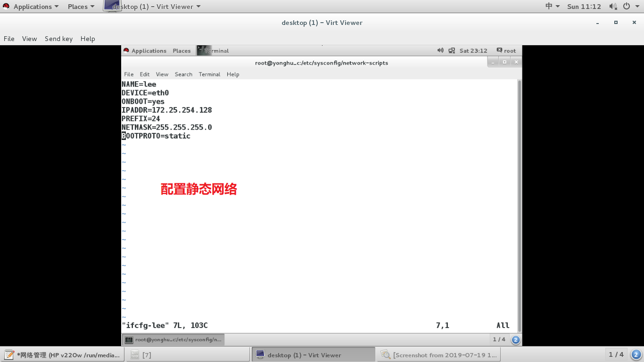Click guest notification badge 2
The image size is (644, 362).
(516, 339)
